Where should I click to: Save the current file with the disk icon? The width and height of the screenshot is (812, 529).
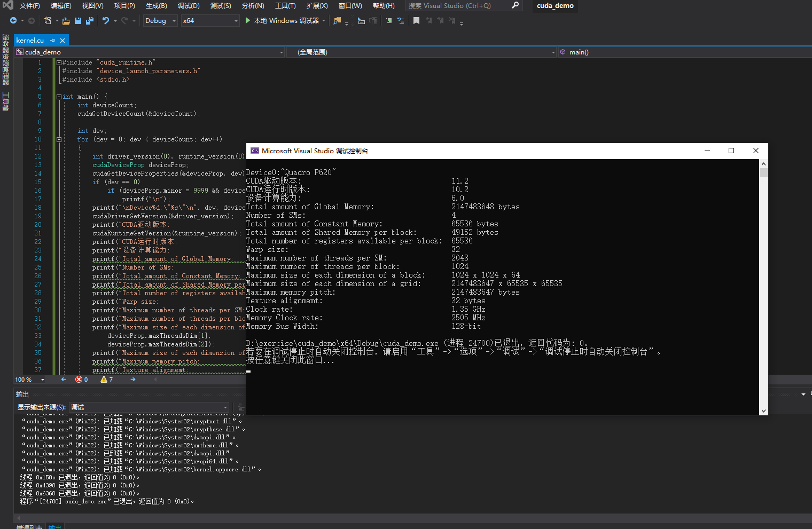pyautogui.click(x=78, y=21)
